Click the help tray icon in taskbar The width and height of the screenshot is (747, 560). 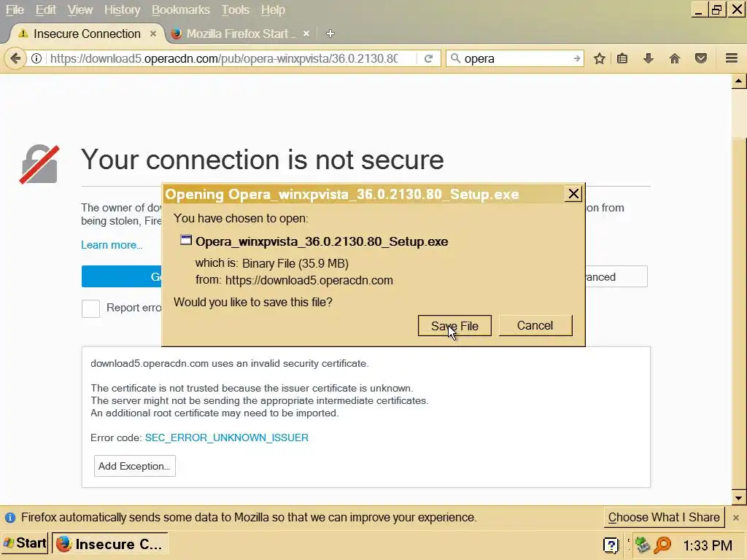click(x=611, y=545)
